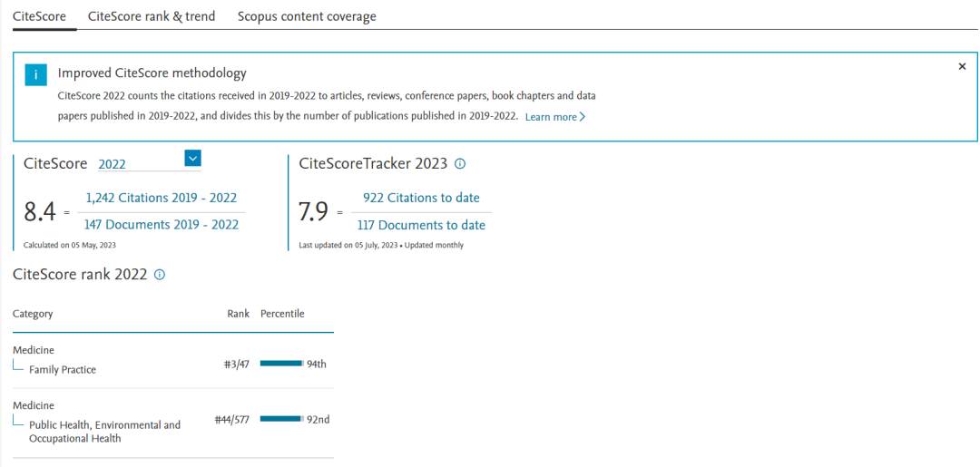980x467 pixels.
Task: Click the 94th percentile value
Action: coord(317,364)
